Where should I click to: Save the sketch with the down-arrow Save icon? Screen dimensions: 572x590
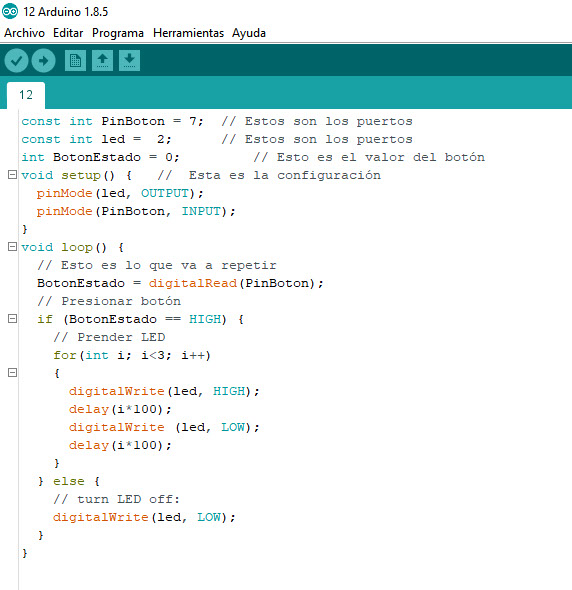click(x=129, y=61)
